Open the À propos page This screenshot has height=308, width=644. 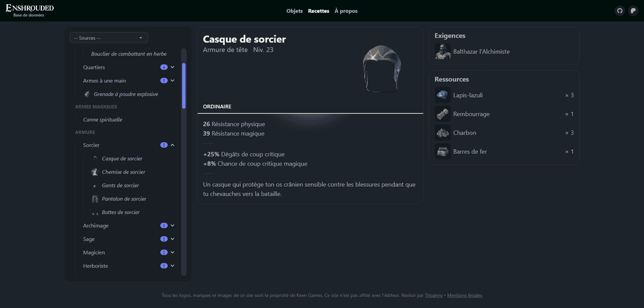click(346, 11)
